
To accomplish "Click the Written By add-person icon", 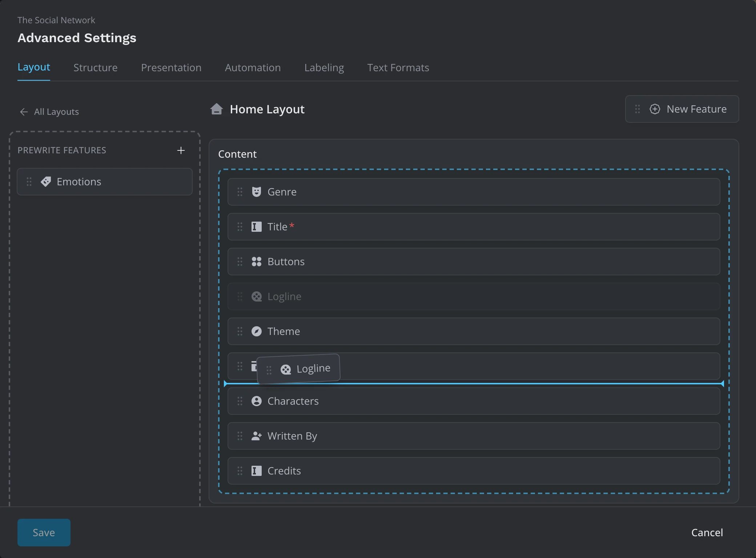I will click(x=257, y=436).
